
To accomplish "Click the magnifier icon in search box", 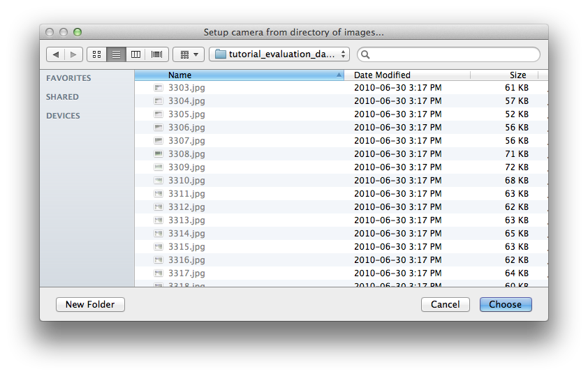I will point(365,54).
